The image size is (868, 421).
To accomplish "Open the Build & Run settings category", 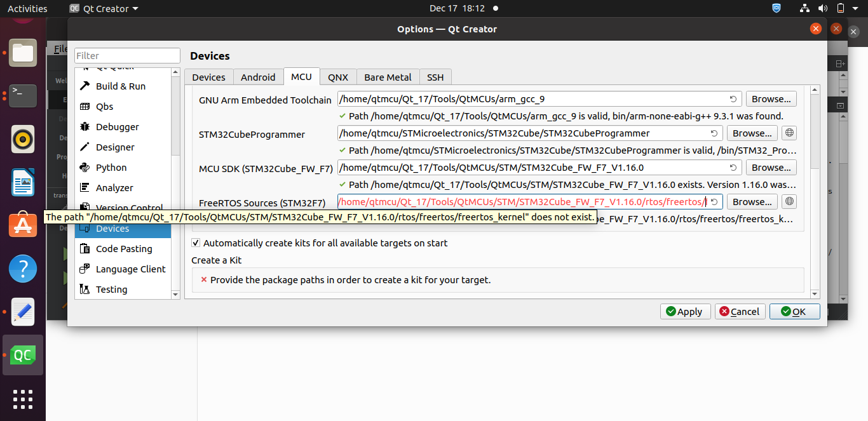I will (120, 86).
